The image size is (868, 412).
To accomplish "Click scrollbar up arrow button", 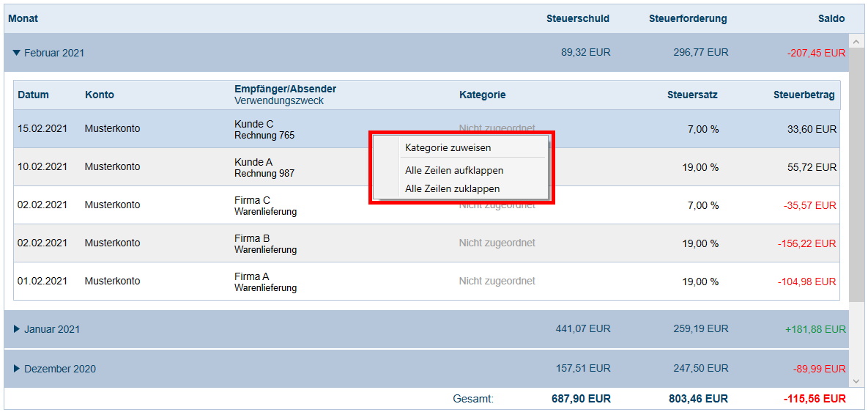I will 856,40.
